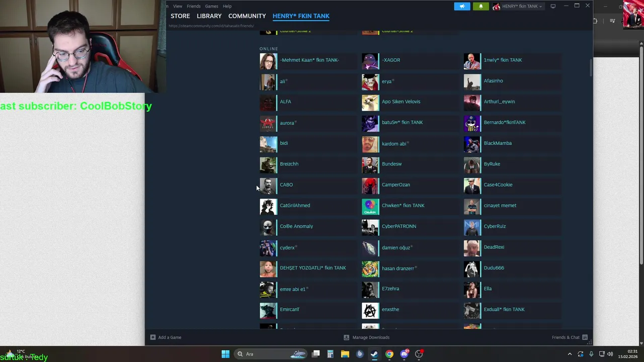Open File Explorer from taskbar
The height and width of the screenshot is (362, 644).
click(345, 354)
